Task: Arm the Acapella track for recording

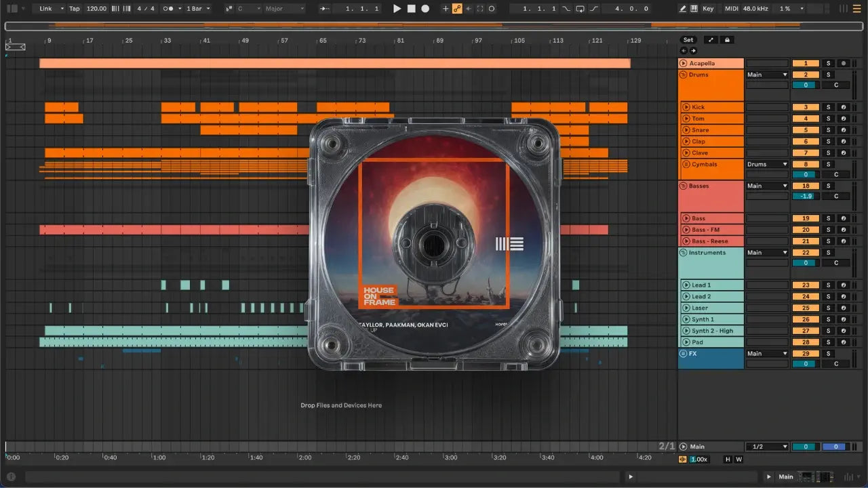Action: pos(843,63)
